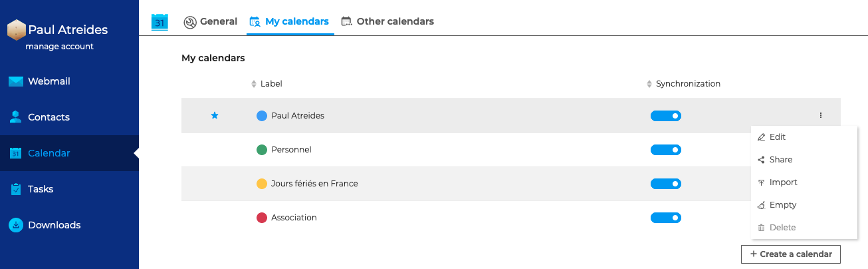Toggle synchronization for Association calendar
Screen dimensions: 868x269
pyautogui.click(x=666, y=218)
